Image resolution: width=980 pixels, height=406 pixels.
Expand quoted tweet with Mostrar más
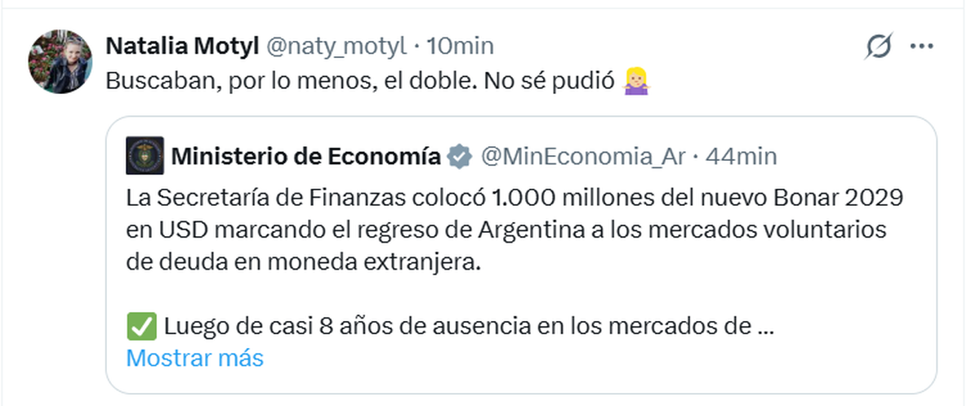(195, 358)
